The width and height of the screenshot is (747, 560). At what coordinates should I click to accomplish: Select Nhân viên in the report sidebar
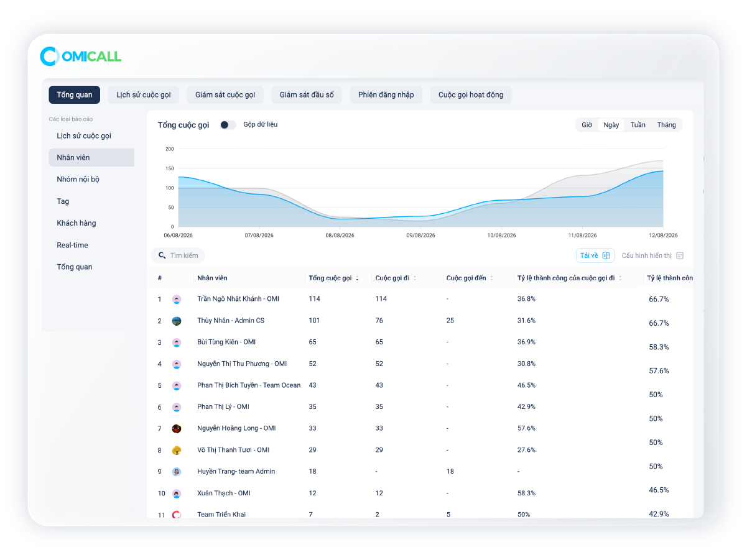tap(91, 157)
